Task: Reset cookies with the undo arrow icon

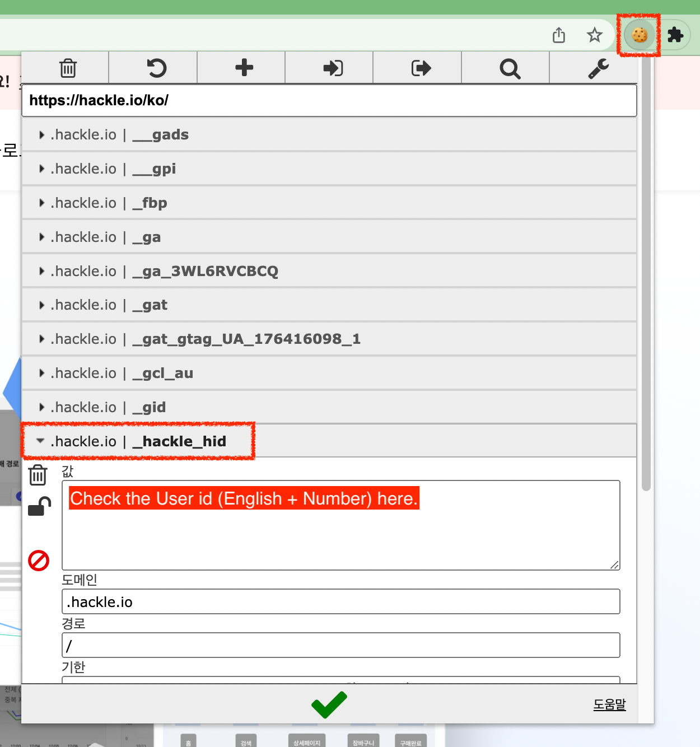Action: click(x=156, y=68)
